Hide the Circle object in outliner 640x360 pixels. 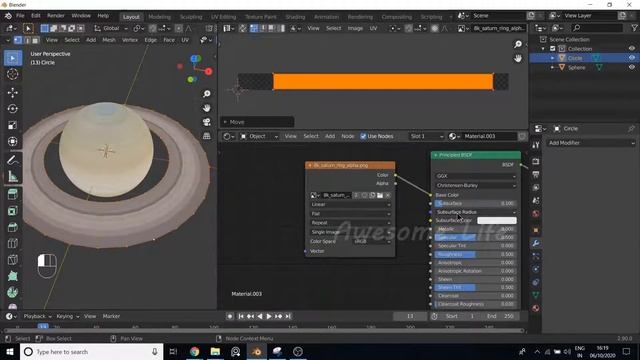coord(632,58)
